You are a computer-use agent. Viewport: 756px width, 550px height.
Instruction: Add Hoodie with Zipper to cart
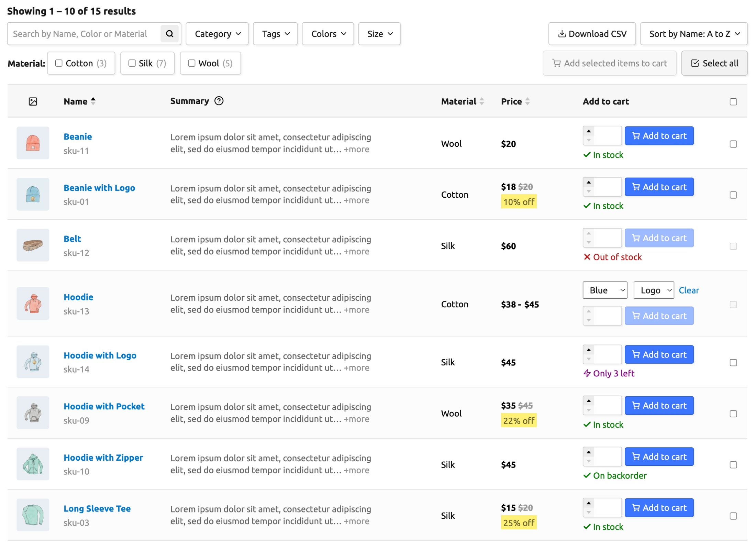pyautogui.click(x=659, y=457)
